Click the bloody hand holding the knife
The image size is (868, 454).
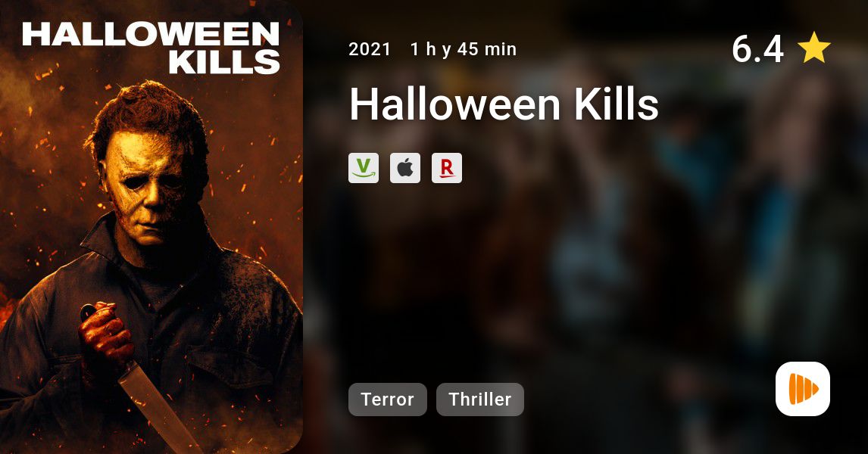pos(105,335)
